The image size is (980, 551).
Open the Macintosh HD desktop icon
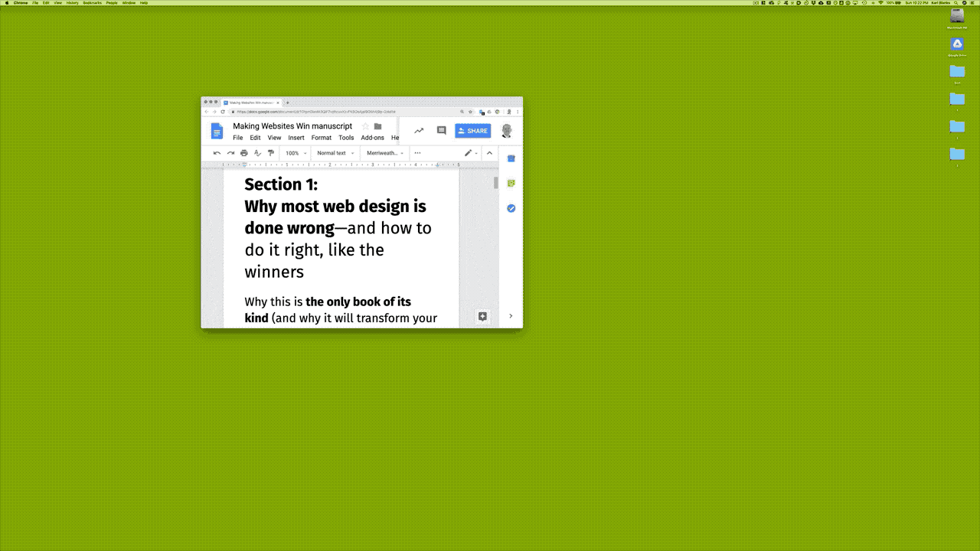click(957, 17)
